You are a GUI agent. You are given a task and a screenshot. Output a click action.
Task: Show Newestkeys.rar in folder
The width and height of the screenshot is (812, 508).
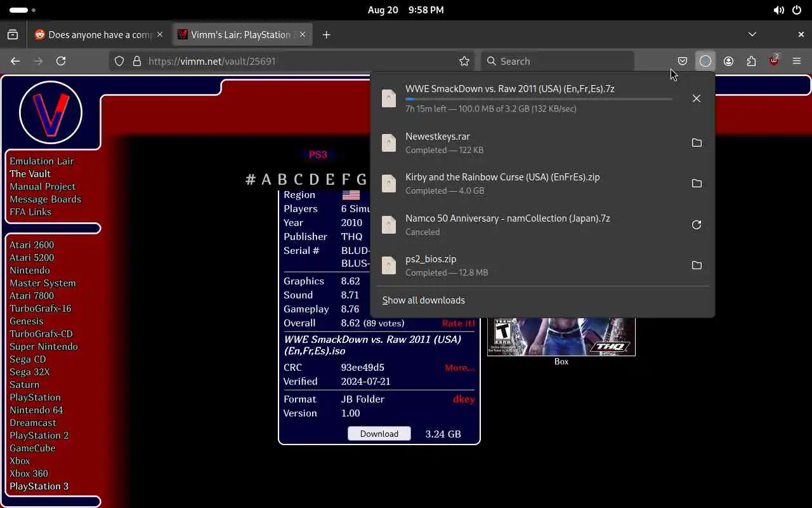tap(697, 143)
